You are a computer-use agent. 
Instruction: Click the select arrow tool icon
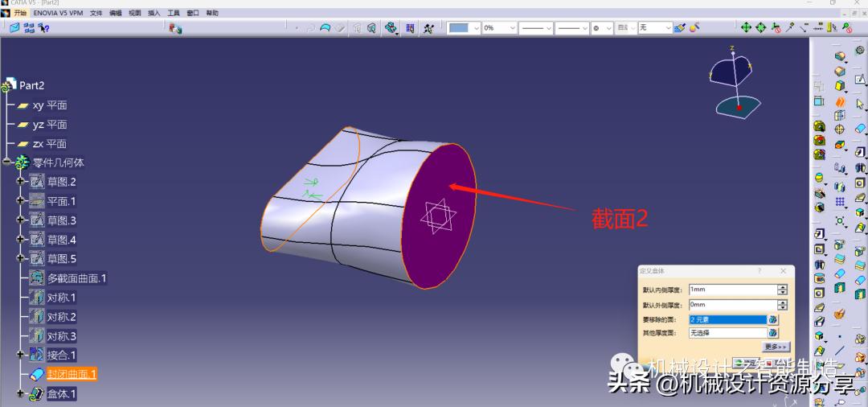860,104
